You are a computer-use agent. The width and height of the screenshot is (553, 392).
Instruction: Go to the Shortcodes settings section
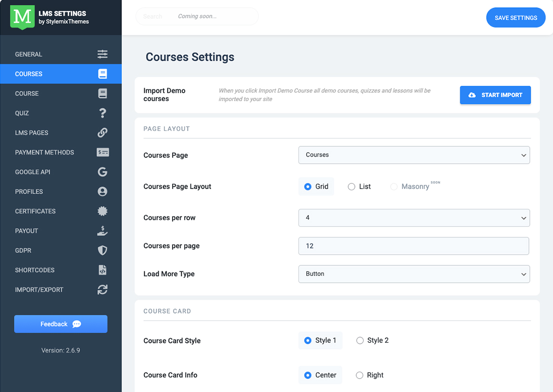35,270
